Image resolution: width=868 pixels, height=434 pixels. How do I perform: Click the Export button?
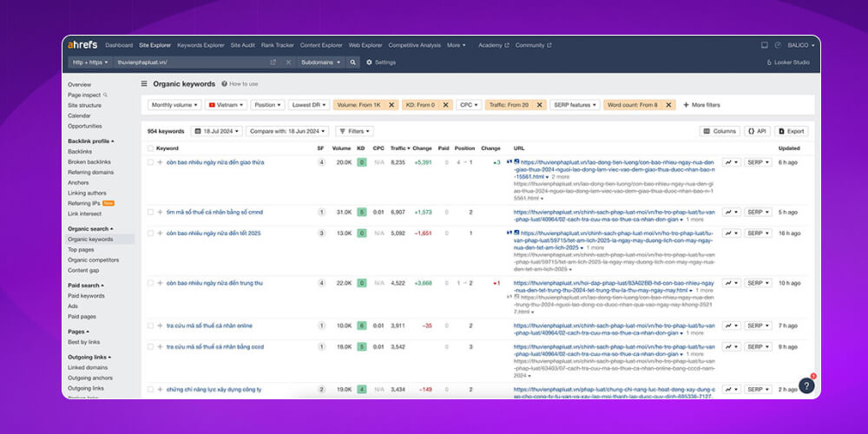(791, 131)
